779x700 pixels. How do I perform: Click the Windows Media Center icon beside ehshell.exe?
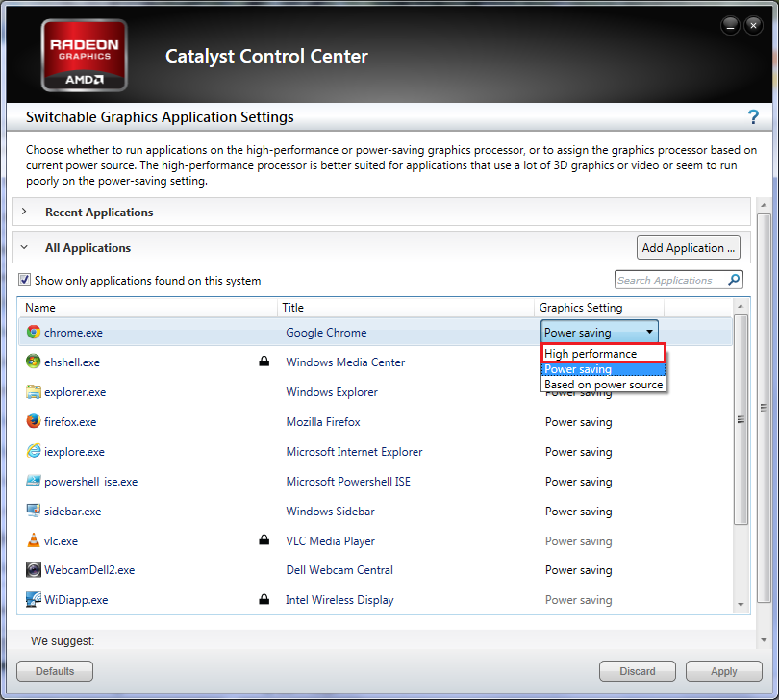[x=34, y=362]
